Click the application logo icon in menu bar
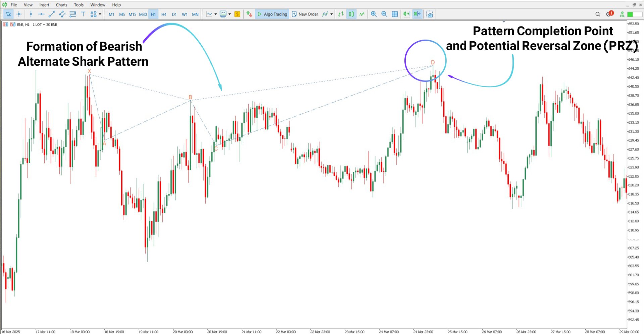 [x=4, y=5]
